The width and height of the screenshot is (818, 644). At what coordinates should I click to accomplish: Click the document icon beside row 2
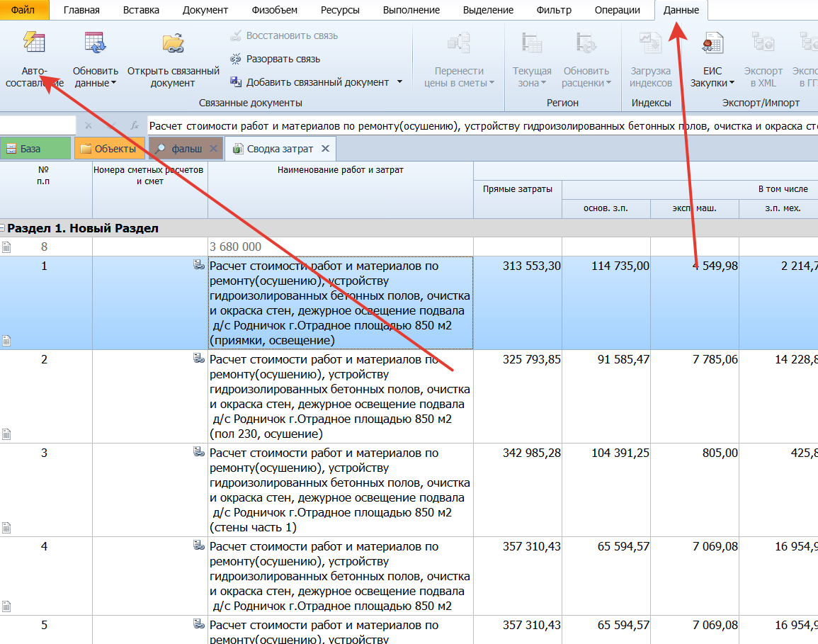[x=6, y=434]
